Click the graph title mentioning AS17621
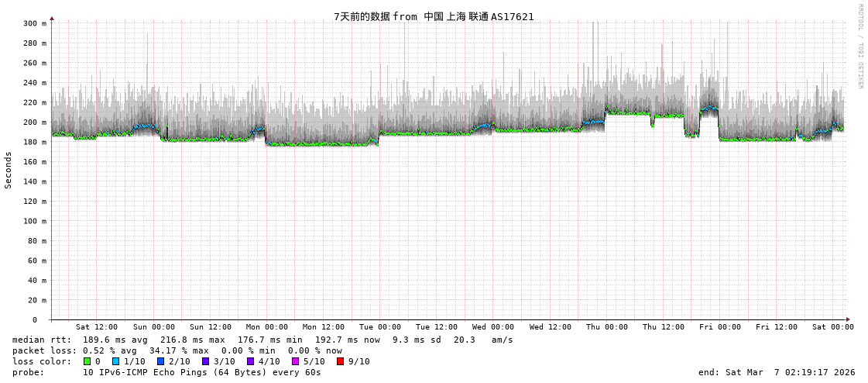Image resolution: width=868 pixels, height=383 pixels. (x=434, y=16)
